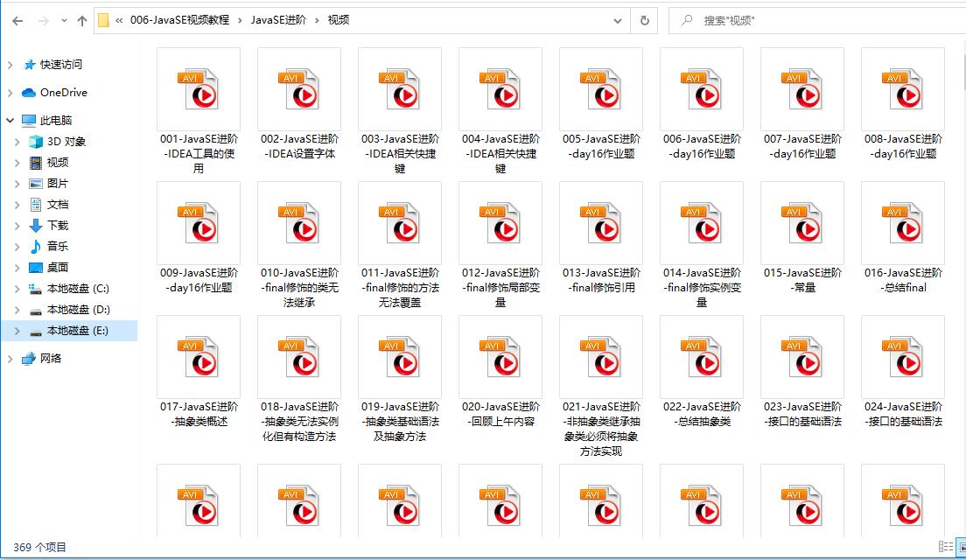Select video 024-JavaSE进阶-接口的基础语法
Viewport: 966px width, 560px height.
pos(903,373)
